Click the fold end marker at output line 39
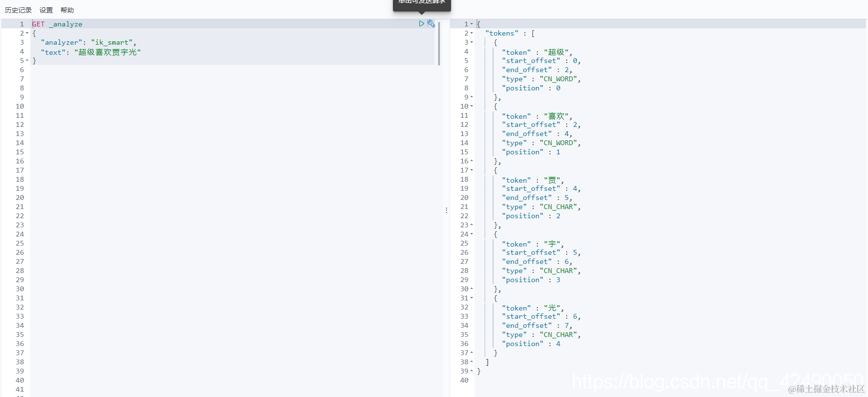This screenshot has height=397, width=868. (472, 371)
